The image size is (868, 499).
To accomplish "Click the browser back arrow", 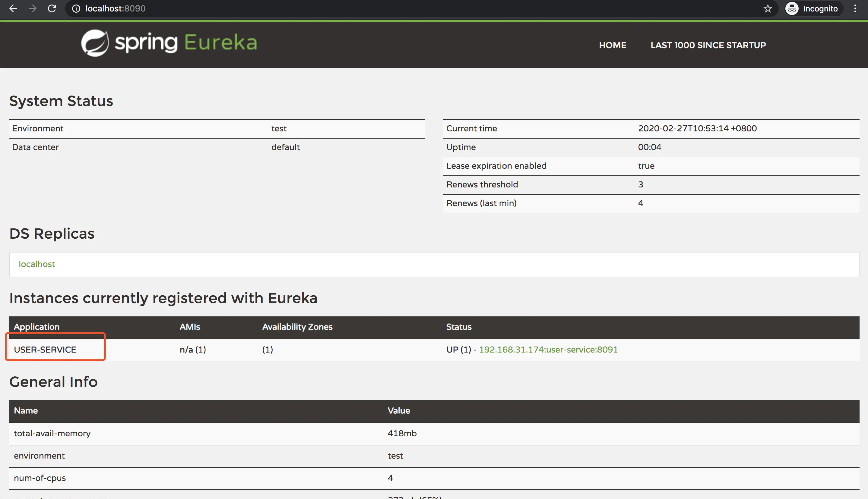I will (13, 8).
